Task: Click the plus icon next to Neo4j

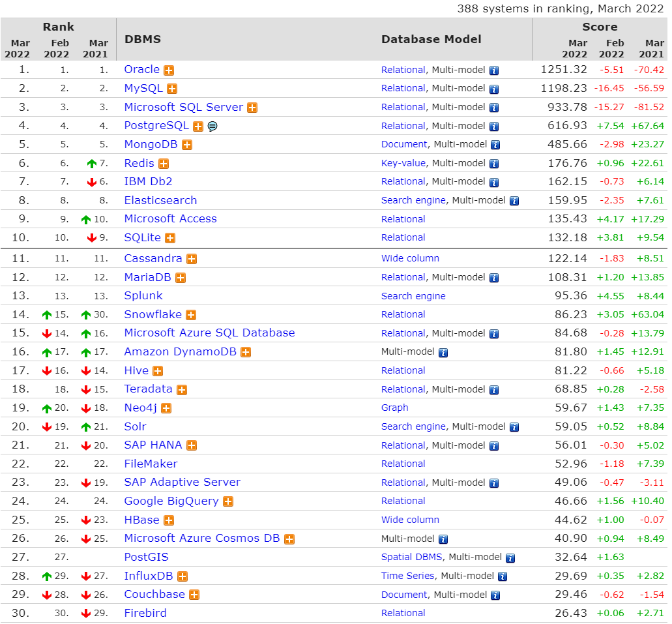Action: pyautogui.click(x=166, y=408)
